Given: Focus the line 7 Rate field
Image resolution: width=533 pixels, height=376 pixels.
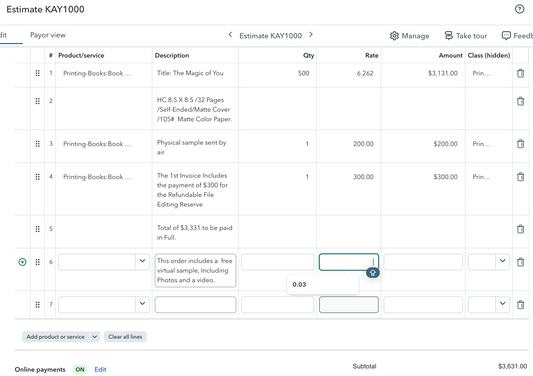Looking at the screenshot, I should coord(349,305).
